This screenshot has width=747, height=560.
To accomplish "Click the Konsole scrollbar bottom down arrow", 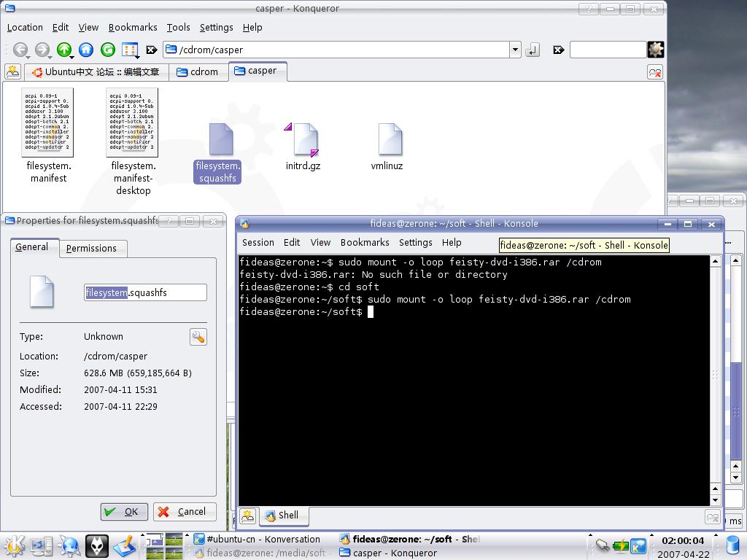I will [x=715, y=500].
